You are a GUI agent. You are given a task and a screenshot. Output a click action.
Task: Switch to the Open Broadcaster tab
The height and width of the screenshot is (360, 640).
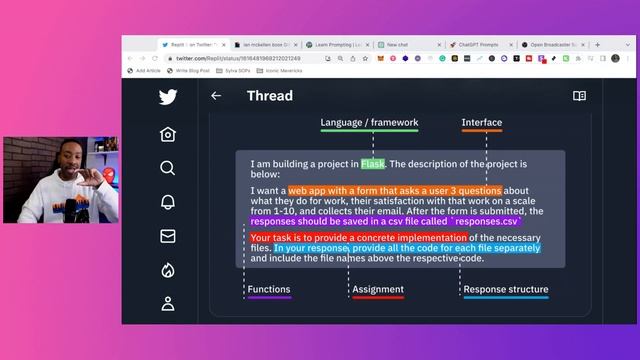pos(553,45)
